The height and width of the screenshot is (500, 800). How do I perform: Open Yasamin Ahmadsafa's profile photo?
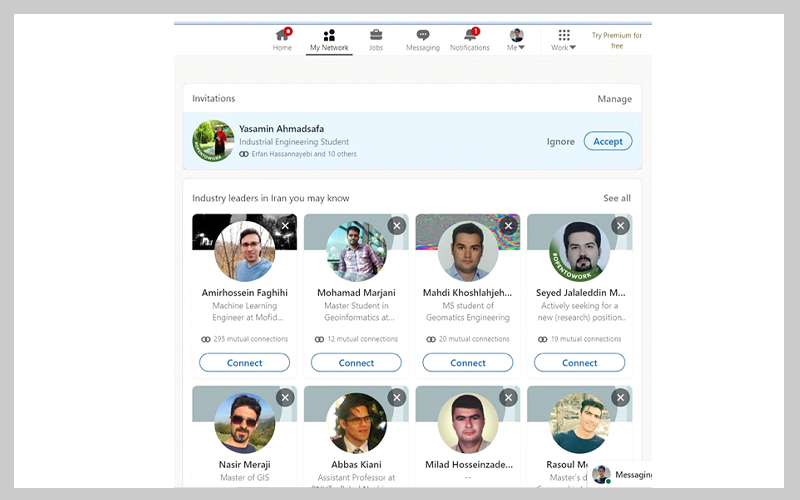tap(213, 141)
